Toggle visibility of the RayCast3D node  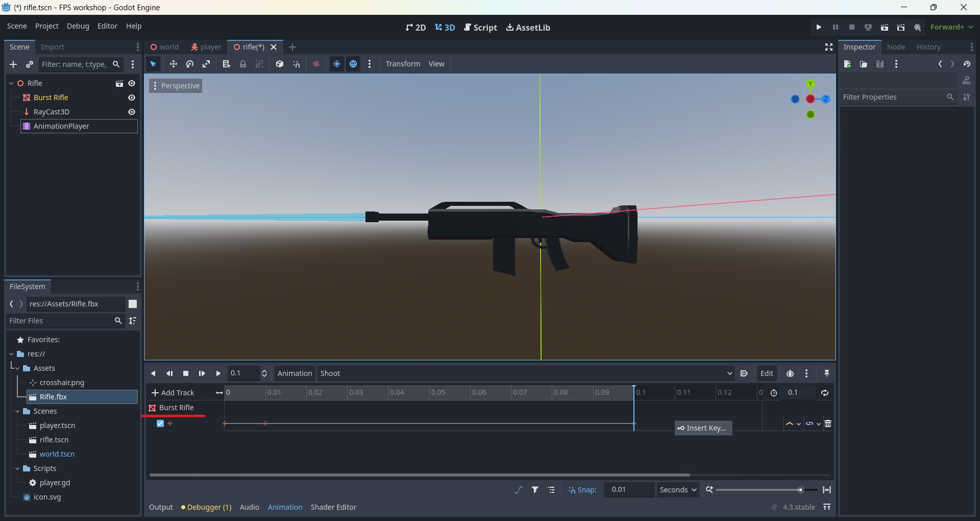click(x=132, y=112)
